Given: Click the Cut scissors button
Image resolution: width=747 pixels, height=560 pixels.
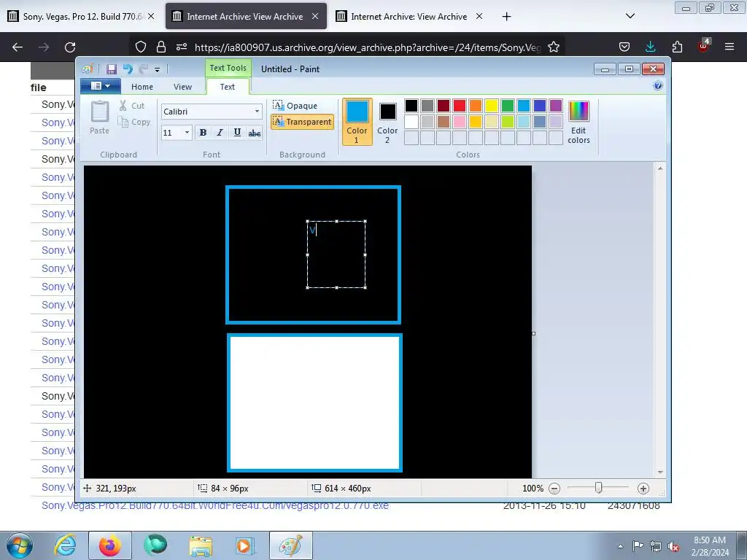Looking at the screenshot, I should [x=132, y=106].
